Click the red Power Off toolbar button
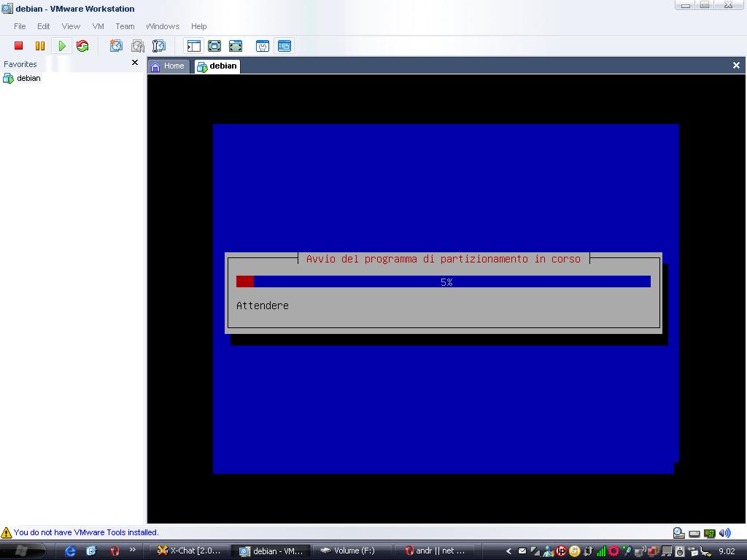The height and width of the screenshot is (560, 747). point(18,46)
